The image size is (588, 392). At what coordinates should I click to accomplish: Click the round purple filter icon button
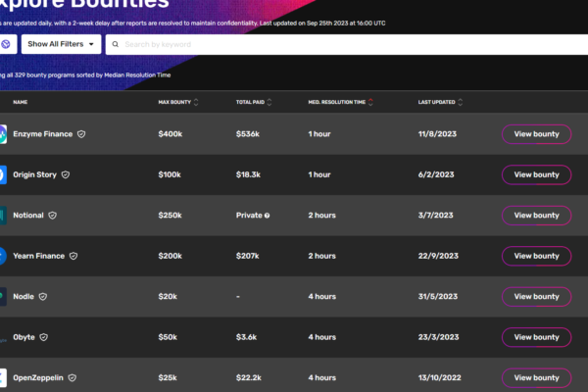(6, 44)
